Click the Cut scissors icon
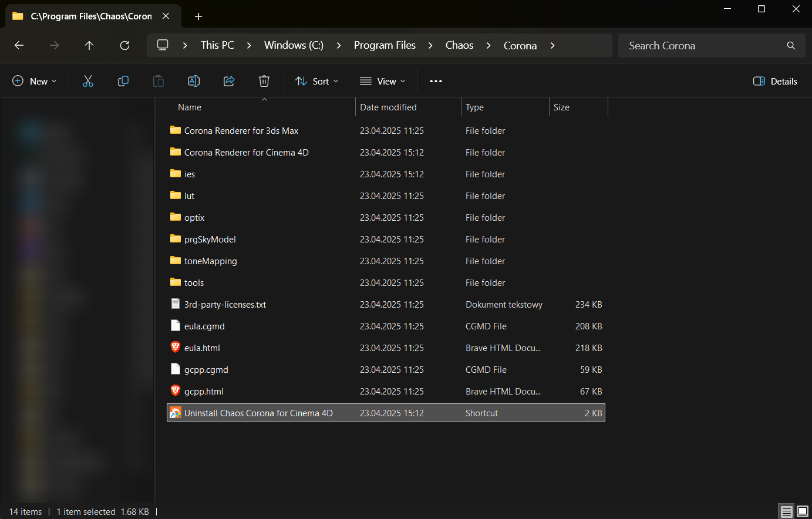This screenshot has width=812, height=519. tap(88, 81)
